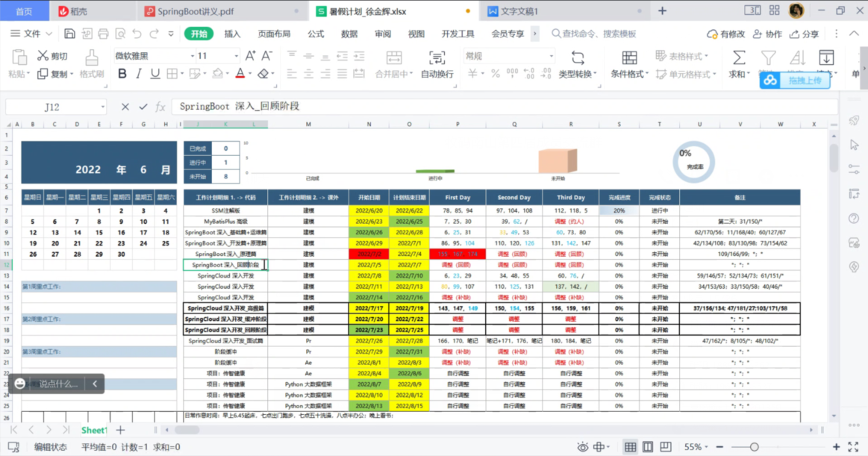Click the increase font size icon
868x456 pixels.
click(250, 56)
